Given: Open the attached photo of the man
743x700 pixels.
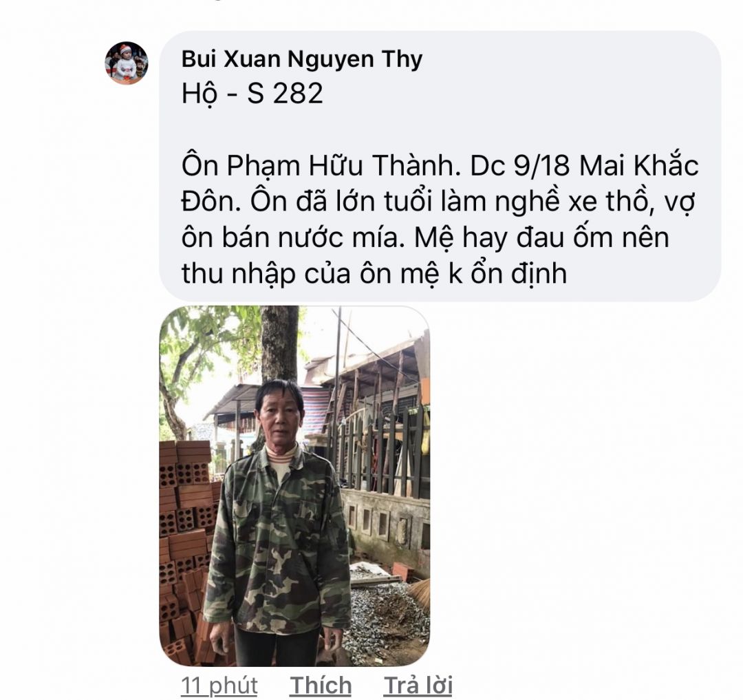Looking at the screenshot, I should click(x=294, y=486).
